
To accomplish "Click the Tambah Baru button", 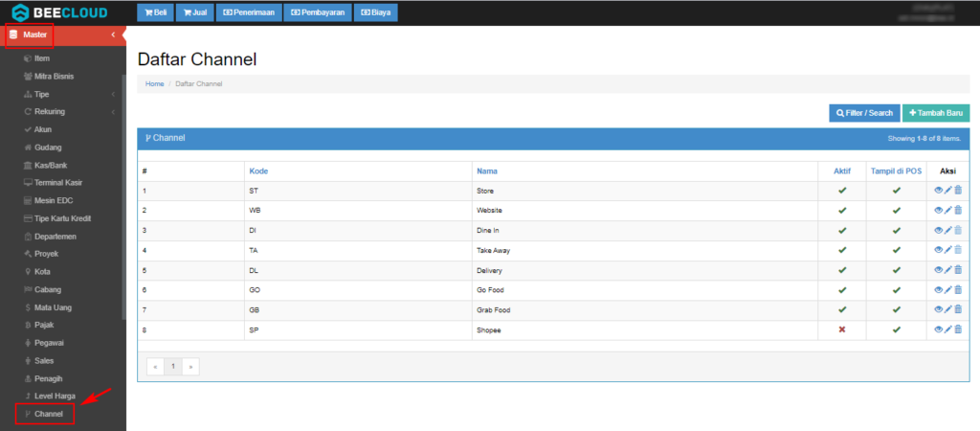I will tap(936, 113).
